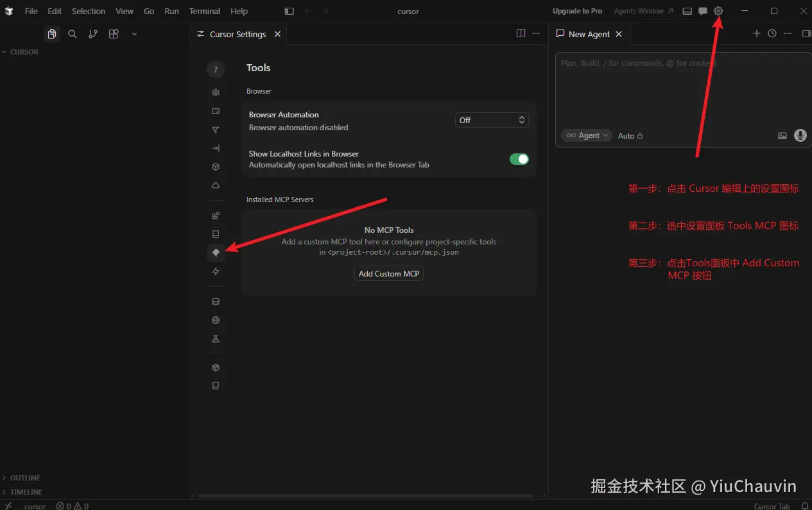The width and height of the screenshot is (812, 510).
Task: Open editor More Actions ellipsis
Action: coord(537,33)
